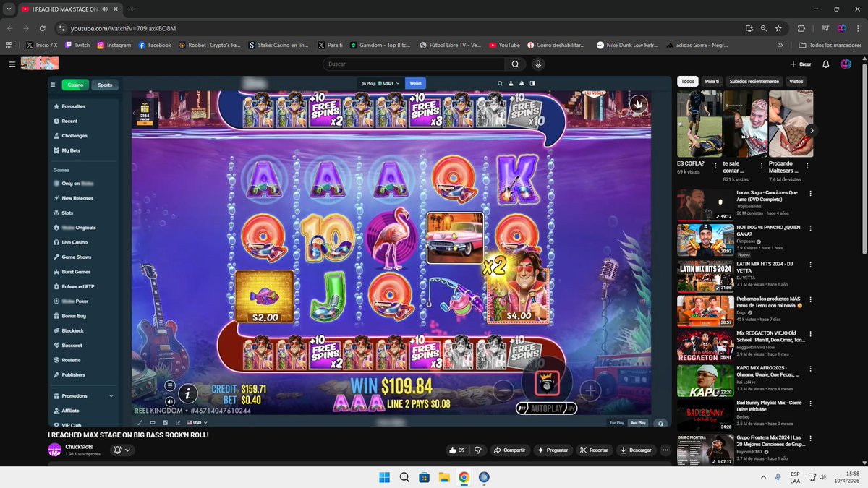Screen dimensions: 868x488
Task: Click the Compartir share button
Action: (509, 450)
